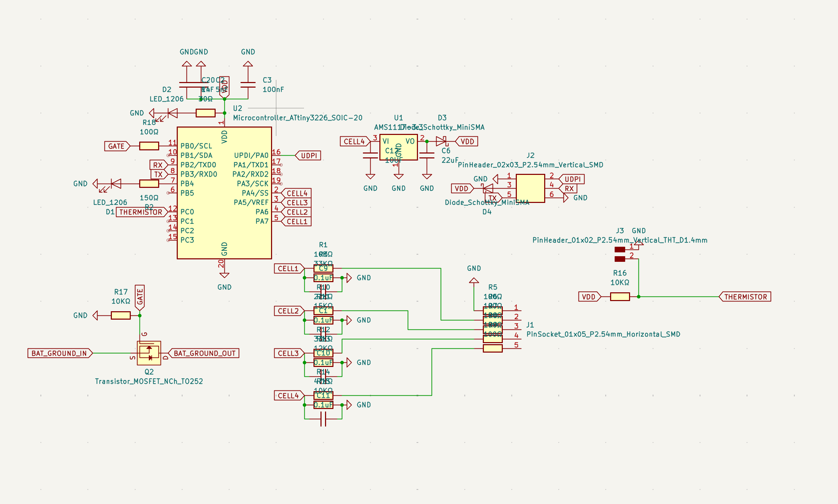Screen dimensions: 838x504
Task: Select the GND arrow beside resistor R17
Action: [95, 315]
